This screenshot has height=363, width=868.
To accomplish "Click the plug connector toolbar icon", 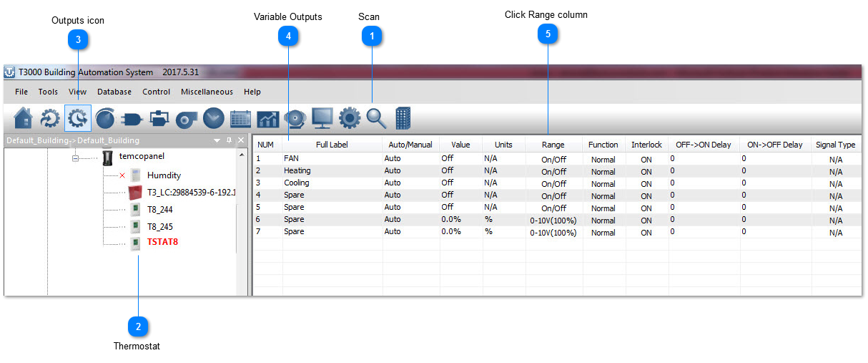I will pos(132,118).
